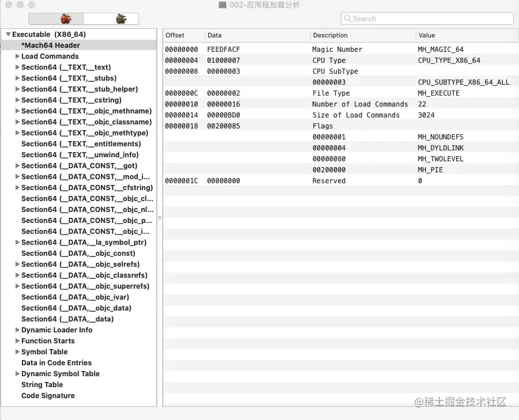Viewport: 519px width, 420px height.
Task: Select Section64 (__DATA,__objc_classrefs) row
Action: pyautogui.click(x=79, y=275)
